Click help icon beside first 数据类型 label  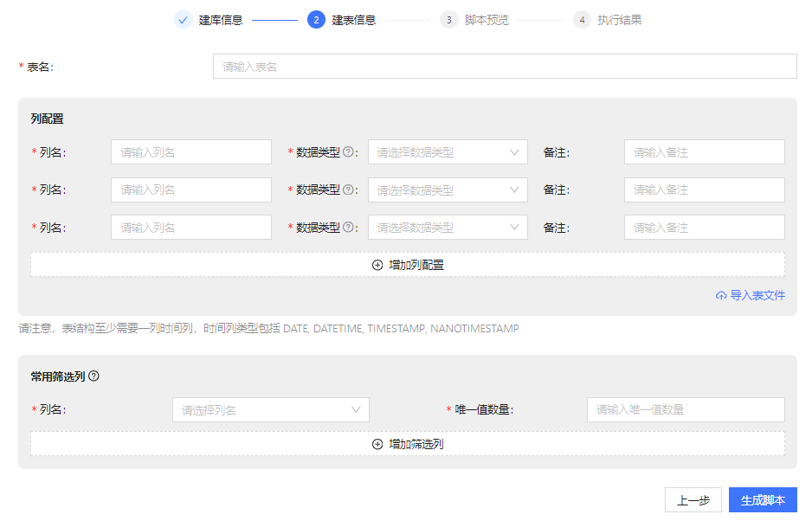coord(349,152)
